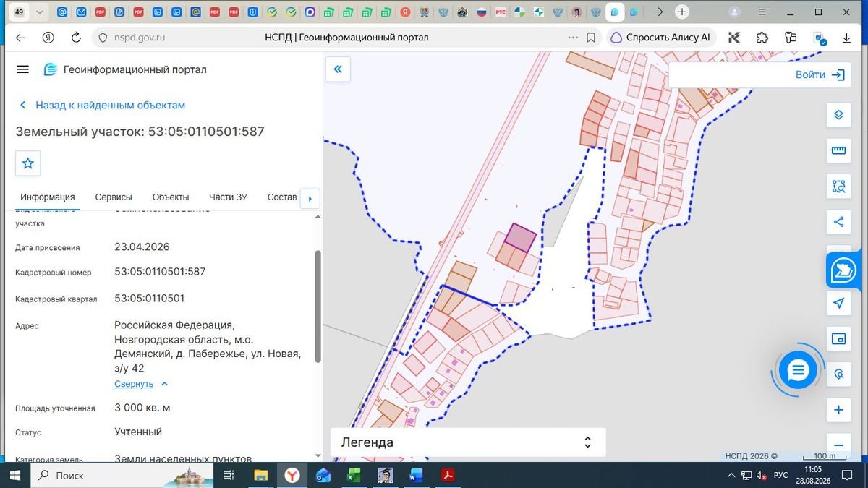Open address bar three-dots menu
The image size is (868, 488).
coord(573,38)
